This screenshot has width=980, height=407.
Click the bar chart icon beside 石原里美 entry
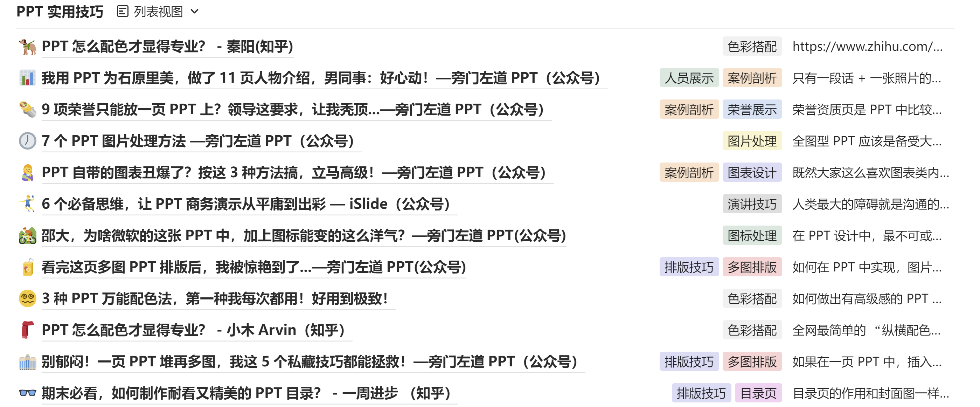(27, 78)
